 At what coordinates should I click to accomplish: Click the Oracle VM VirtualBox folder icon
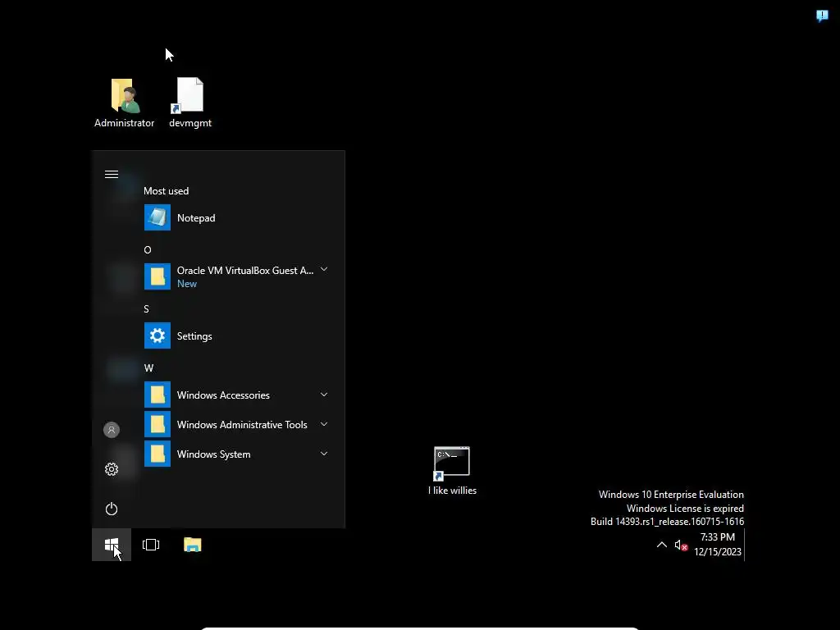157,276
